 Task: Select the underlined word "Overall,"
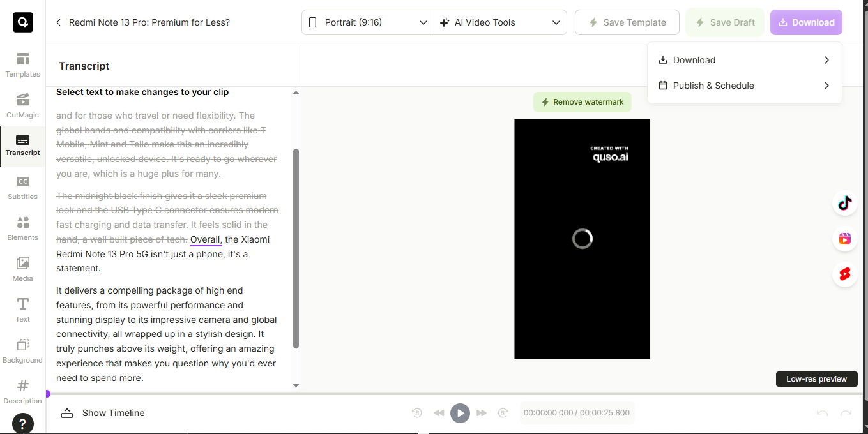[x=206, y=239]
